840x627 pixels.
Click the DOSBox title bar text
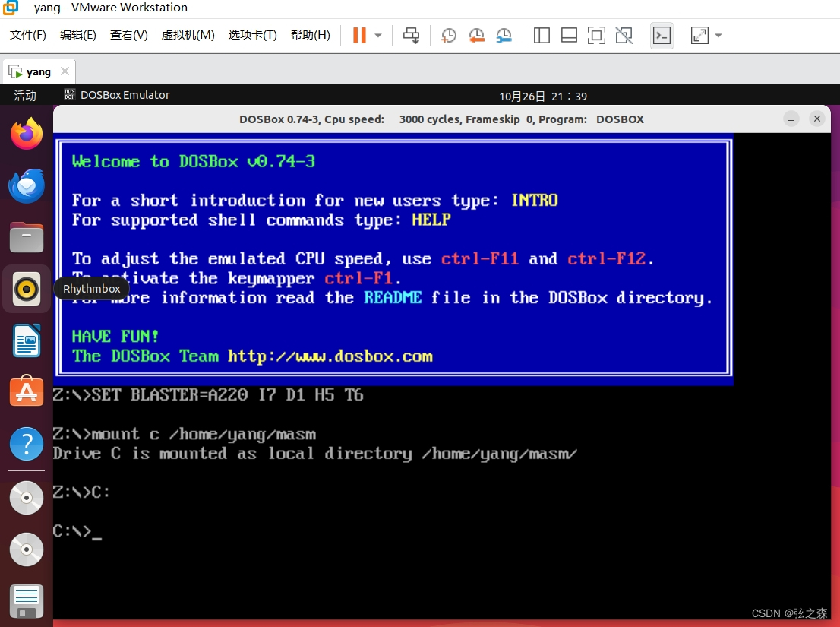tap(441, 119)
